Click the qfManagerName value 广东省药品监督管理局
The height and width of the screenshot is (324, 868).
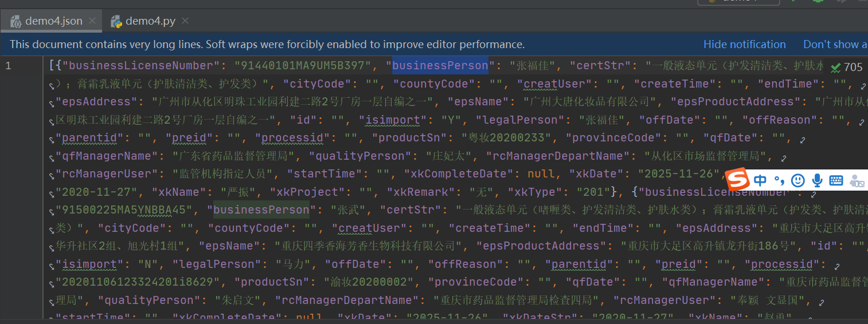point(235,156)
